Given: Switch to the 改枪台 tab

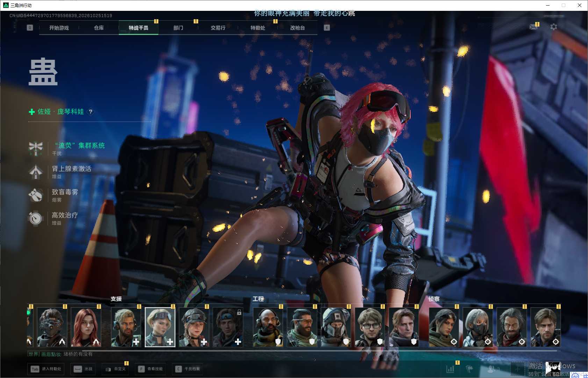Looking at the screenshot, I should click(297, 28).
